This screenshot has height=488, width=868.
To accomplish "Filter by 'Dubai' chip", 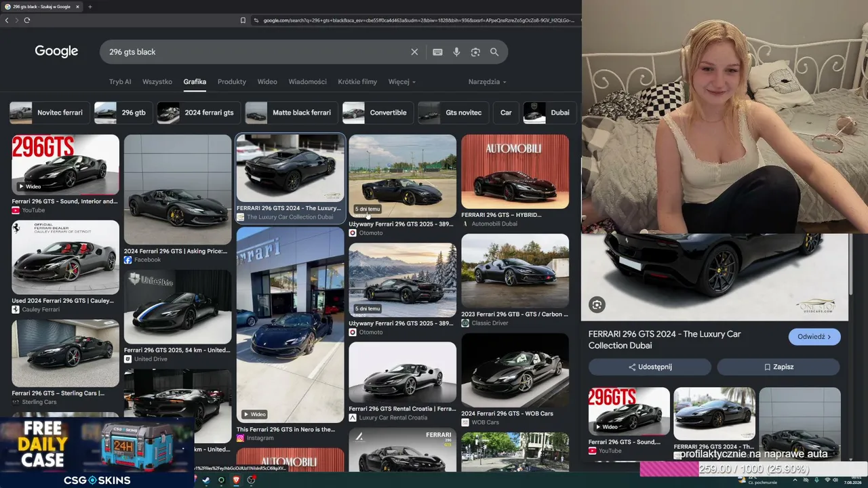I will [x=550, y=113].
